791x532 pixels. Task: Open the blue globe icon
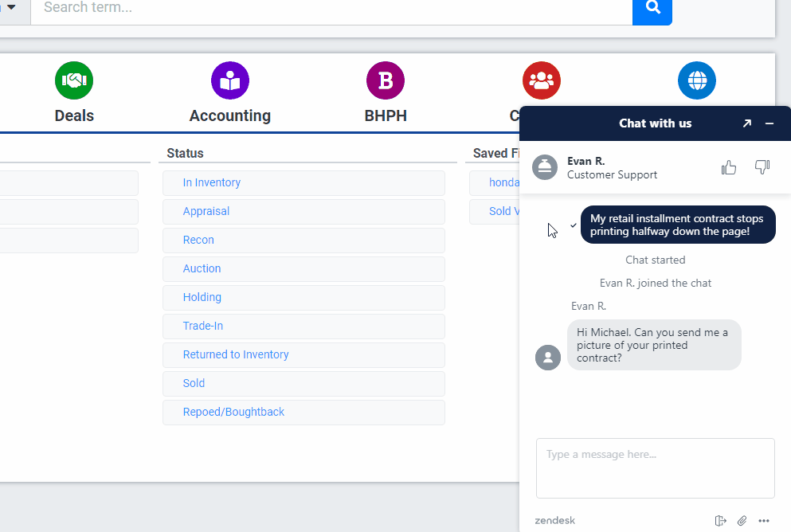pyautogui.click(x=697, y=80)
